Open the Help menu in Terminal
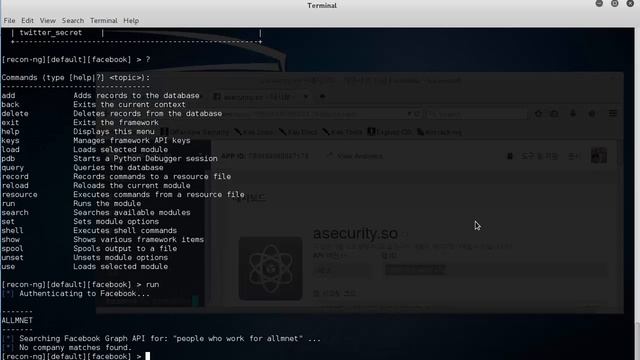The image size is (640, 360). tap(131, 20)
